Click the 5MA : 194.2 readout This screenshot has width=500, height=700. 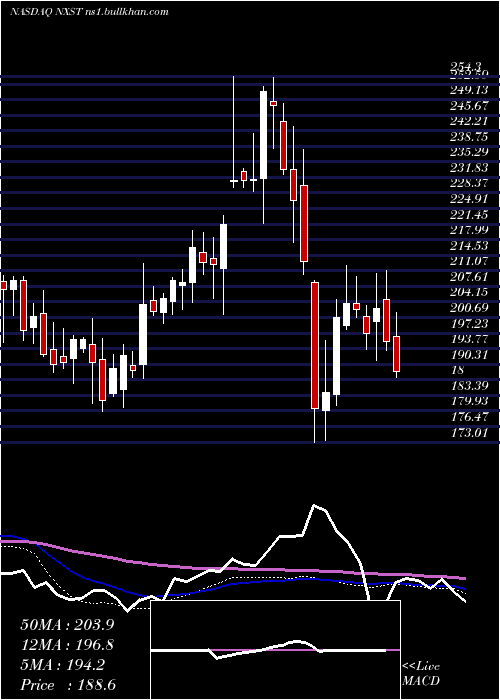click(x=62, y=665)
